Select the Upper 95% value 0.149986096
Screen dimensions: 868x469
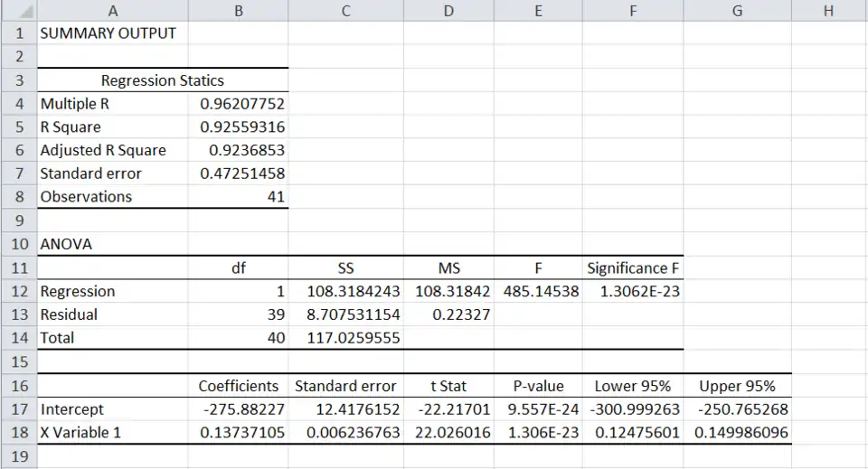click(x=737, y=433)
